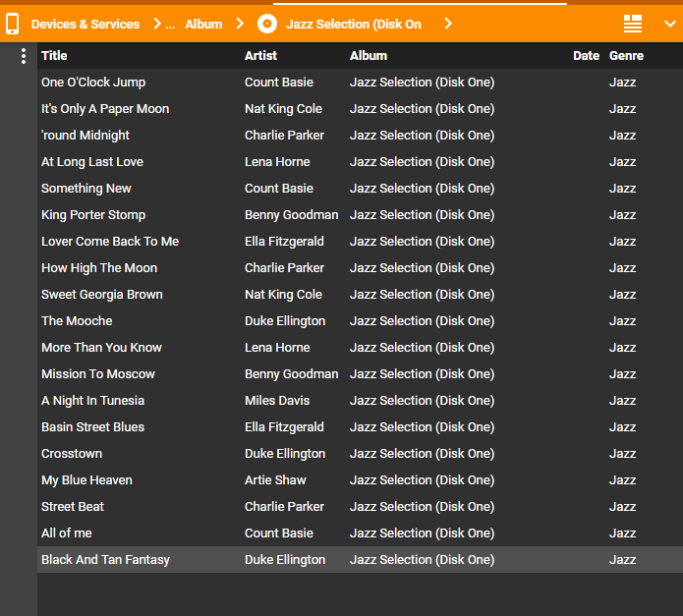Sort by Genre column header
The width and height of the screenshot is (683, 616).
coord(626,56)
